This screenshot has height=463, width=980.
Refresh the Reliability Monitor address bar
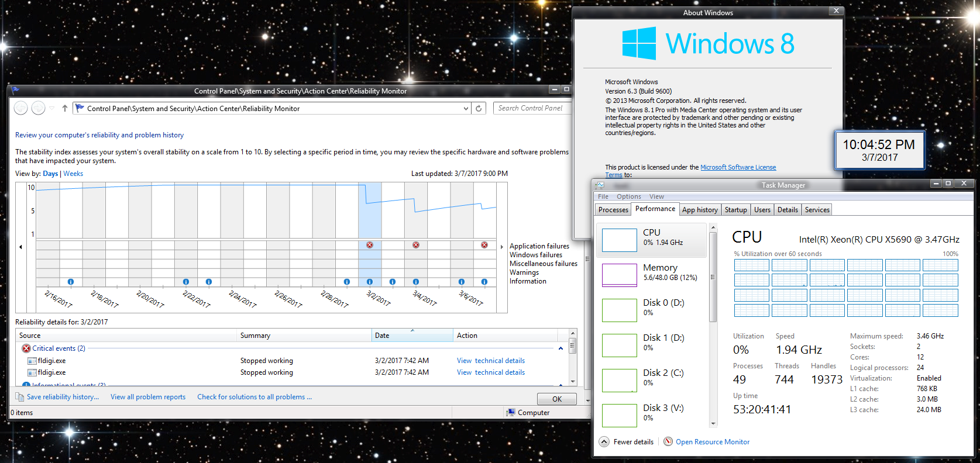pyautogui.click(x=479, y=108)
